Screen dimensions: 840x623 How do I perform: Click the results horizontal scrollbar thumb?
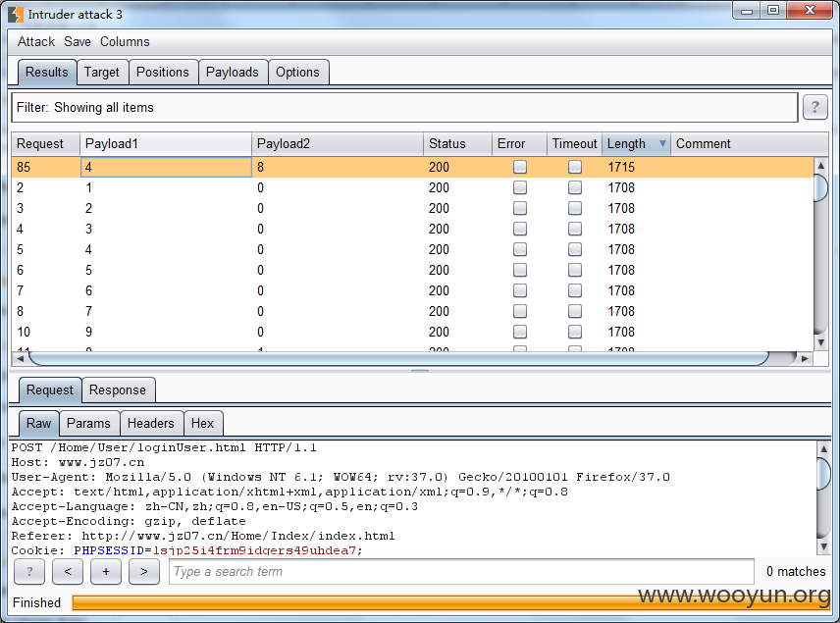click(399, 358)
